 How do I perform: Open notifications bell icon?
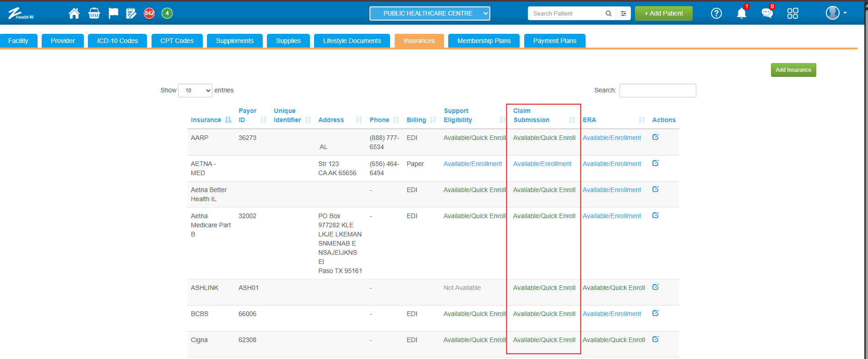[741, 13]
